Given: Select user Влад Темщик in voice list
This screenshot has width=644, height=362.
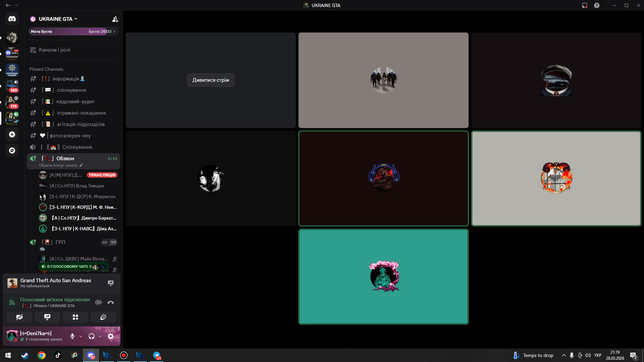Looking at the screenshot, I should [x=77, y=186].
